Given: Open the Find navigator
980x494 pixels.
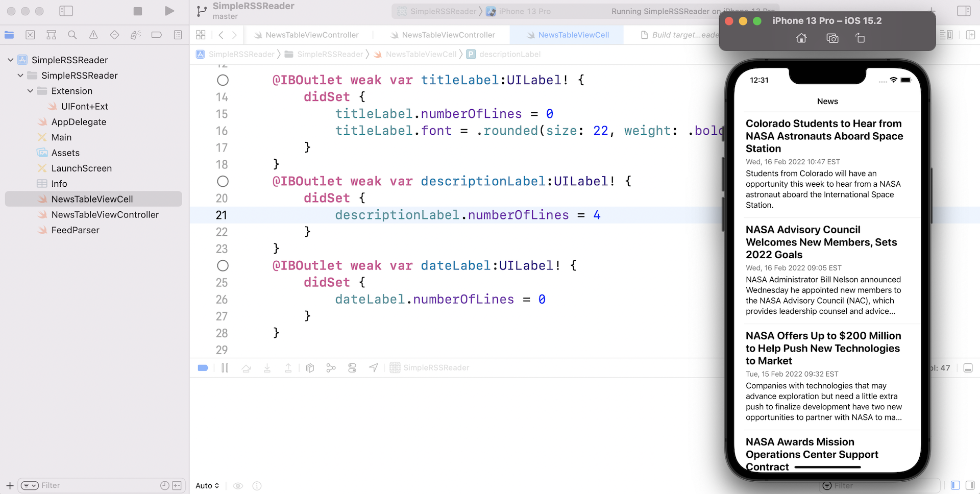Looking at the screenshot, I should click(72, 35).
